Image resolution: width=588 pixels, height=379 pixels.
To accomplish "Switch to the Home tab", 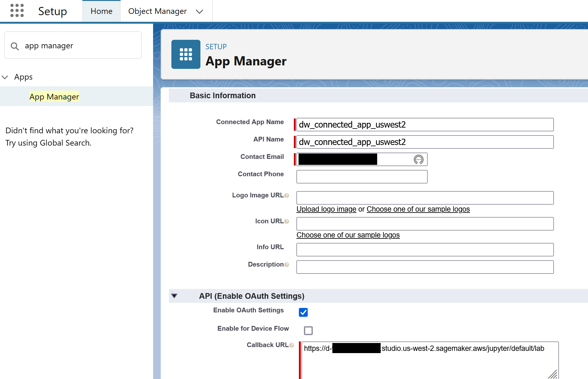I will click(101, 11).
